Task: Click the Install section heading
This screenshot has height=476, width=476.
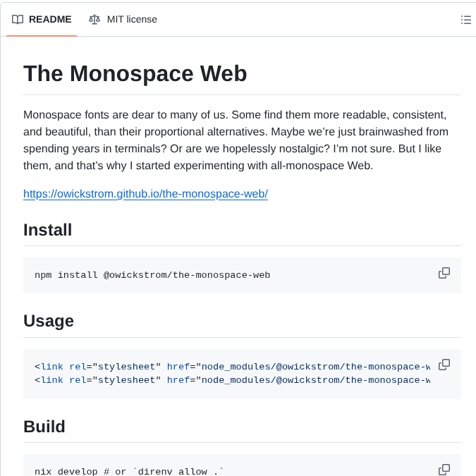Action: (48, 230)
